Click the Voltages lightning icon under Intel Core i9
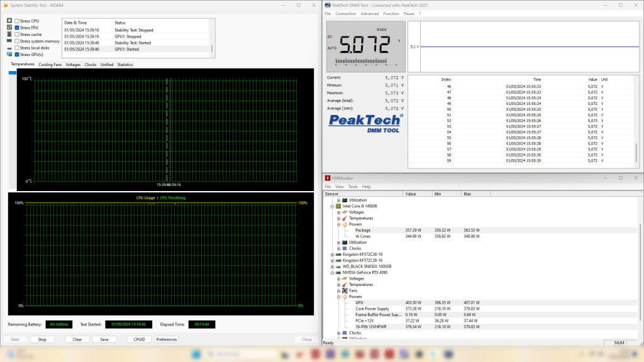The height and width of the screenshot is (362, 644). [x=344, y=212]
